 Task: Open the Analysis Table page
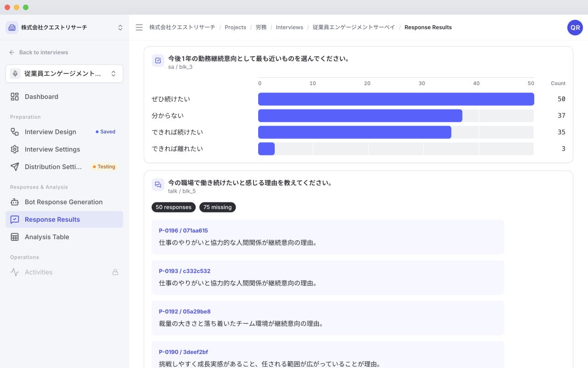64,237
